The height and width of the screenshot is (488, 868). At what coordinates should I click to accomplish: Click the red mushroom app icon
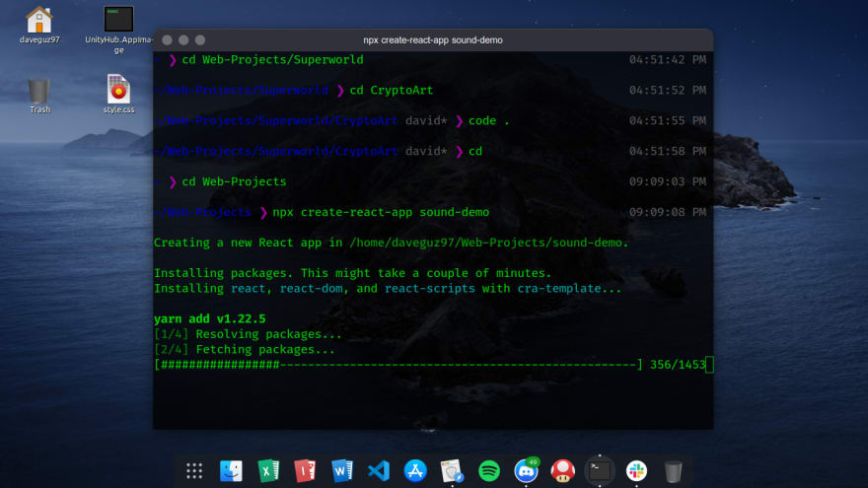coord(562,471)
